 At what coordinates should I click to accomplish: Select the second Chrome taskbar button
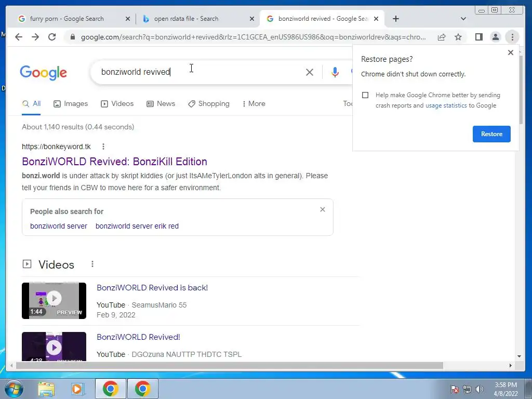coord(142,389)
